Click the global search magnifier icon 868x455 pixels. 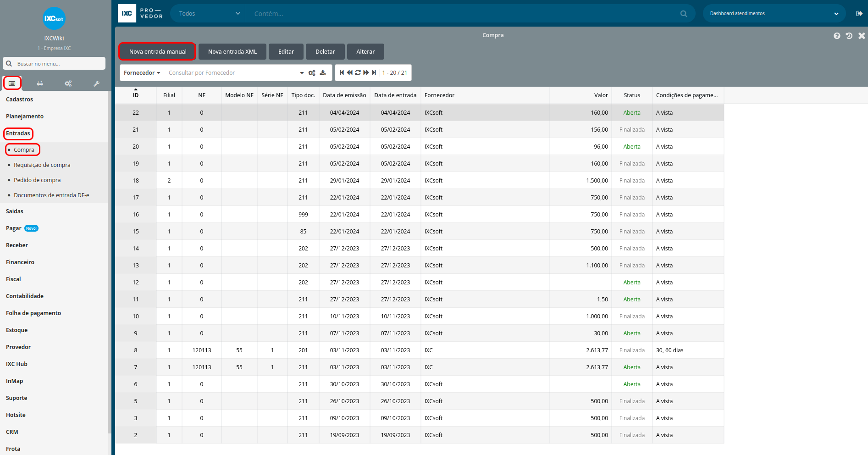click(684, 14)
